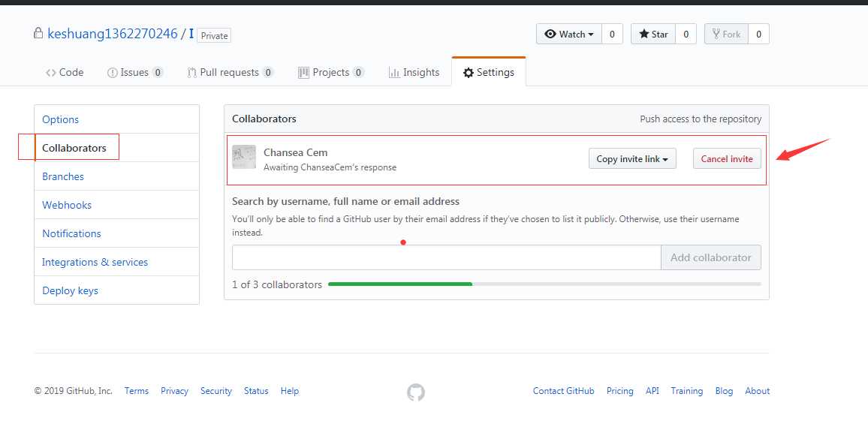Open Deploy keys in the settings sidebar
Screen dimensions: 868x421
117,290
